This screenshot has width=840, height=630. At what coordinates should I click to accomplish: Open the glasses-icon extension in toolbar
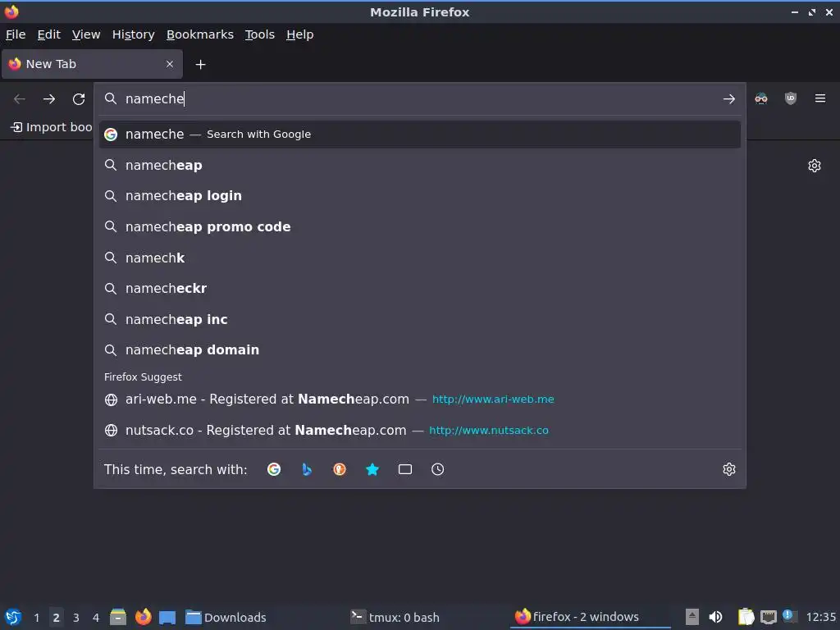coord(760,98)
